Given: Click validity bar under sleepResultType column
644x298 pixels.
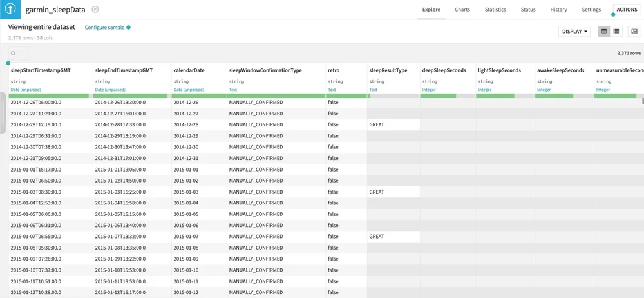Looking at the screenshot, I should click(x=393, y=96).
